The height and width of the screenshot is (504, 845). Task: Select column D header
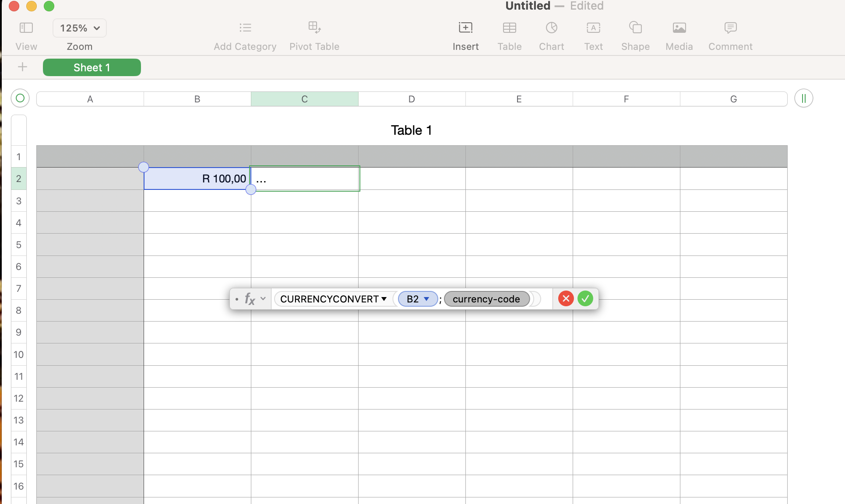[412, 99]
